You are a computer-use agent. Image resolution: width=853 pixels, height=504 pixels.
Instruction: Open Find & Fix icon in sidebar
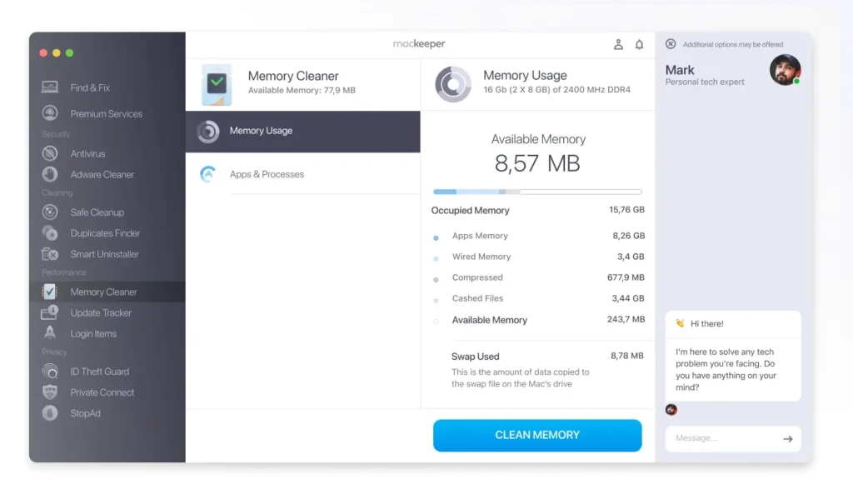[50, 87]
